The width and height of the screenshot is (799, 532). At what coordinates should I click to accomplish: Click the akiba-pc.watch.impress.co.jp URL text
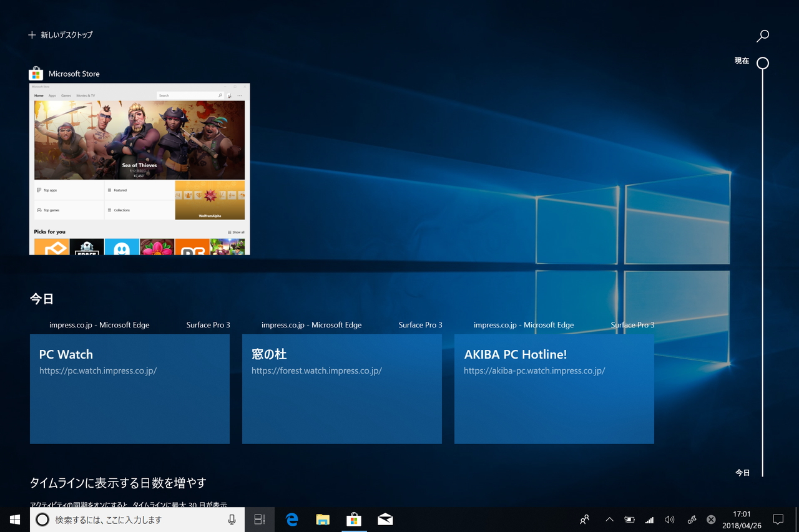[x=534, y=370]
